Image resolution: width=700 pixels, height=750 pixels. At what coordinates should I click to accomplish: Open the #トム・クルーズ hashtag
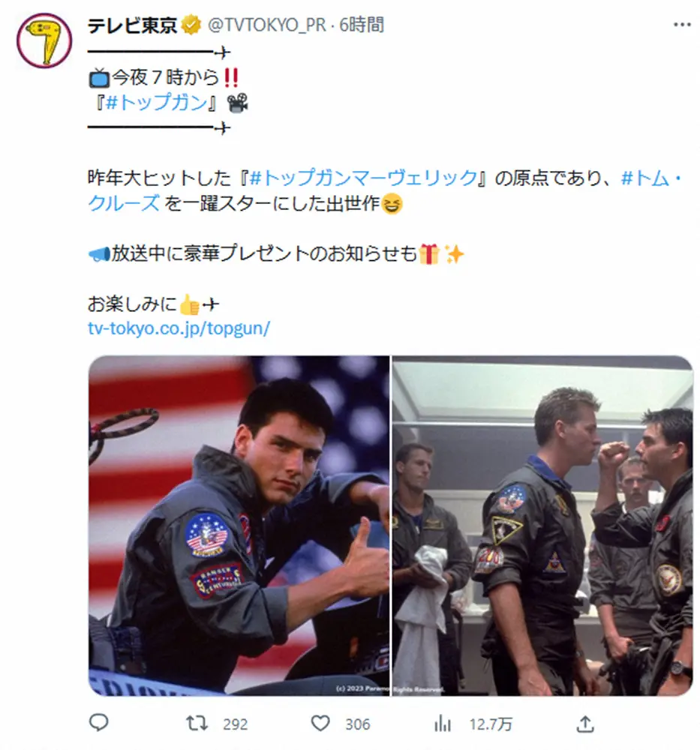point(385,190)
